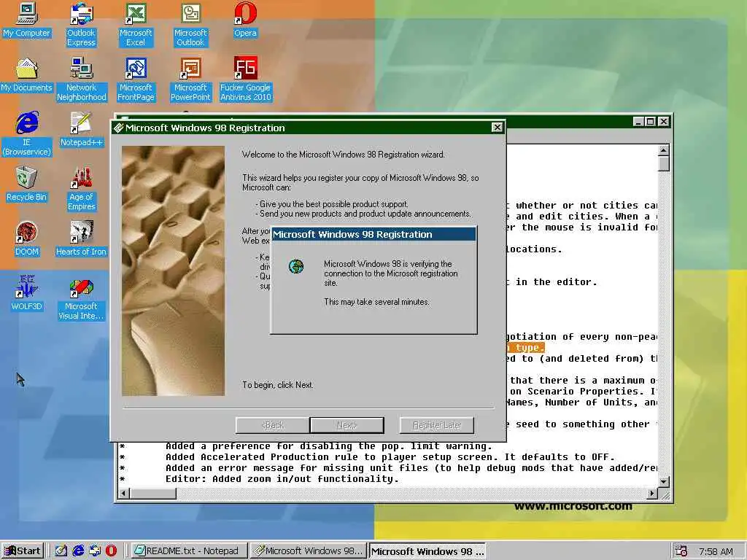
Task: Launch Microsoft FrontPage shortcut
Action: click(136, 79)
